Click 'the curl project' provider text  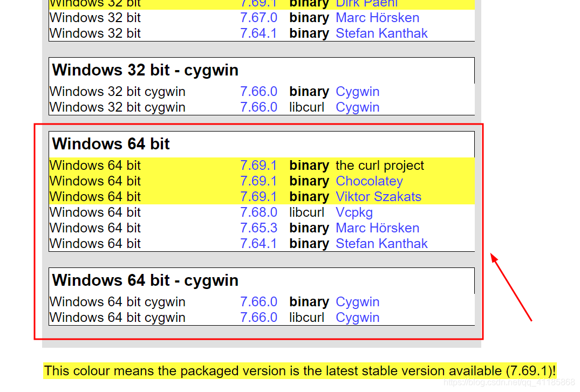379,166
